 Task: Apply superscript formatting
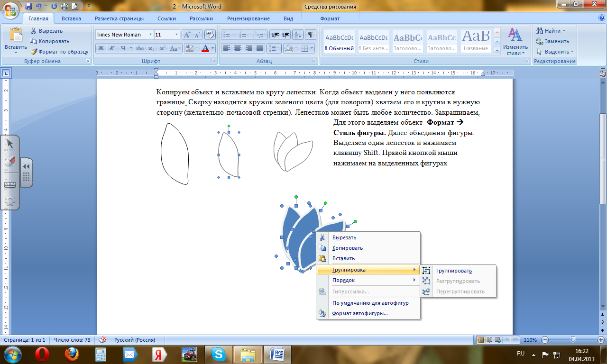[162, 48]
